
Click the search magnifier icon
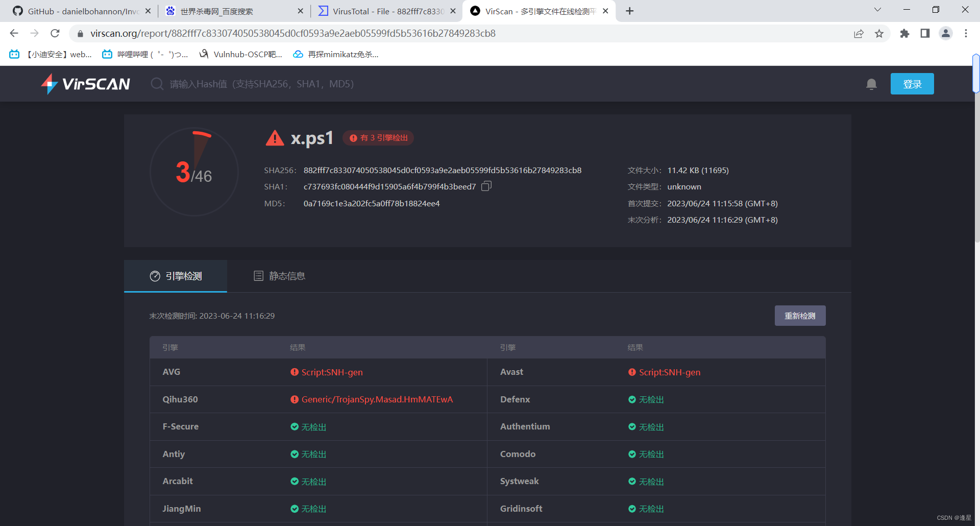[x=157, y=84]
